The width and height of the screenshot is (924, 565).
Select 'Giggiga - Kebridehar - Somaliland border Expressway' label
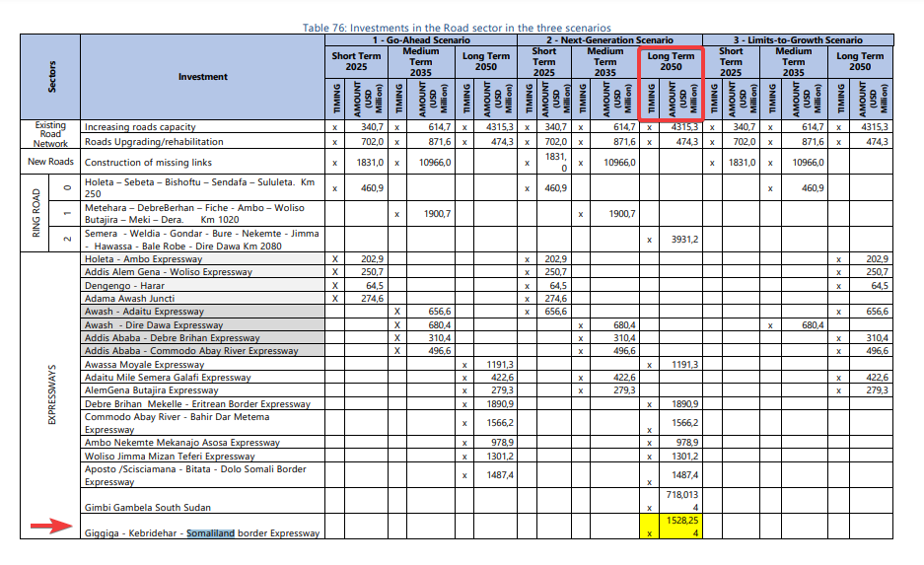point(202,532)
